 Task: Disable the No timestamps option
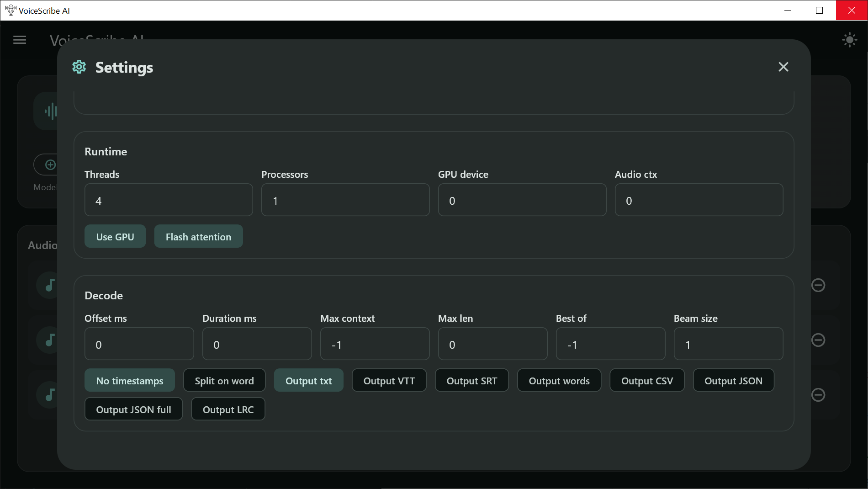point(130,380)
